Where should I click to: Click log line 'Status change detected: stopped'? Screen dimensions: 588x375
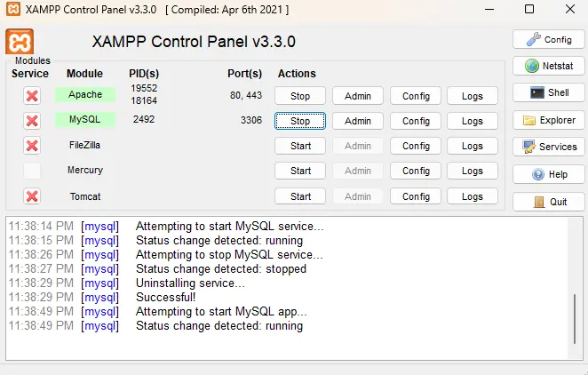[x=221, y=269]
